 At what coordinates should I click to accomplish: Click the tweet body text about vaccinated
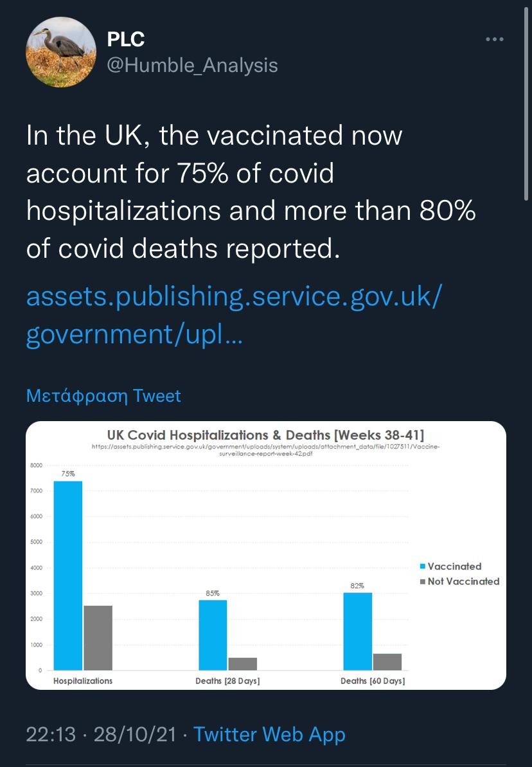[x=251, y=192]
